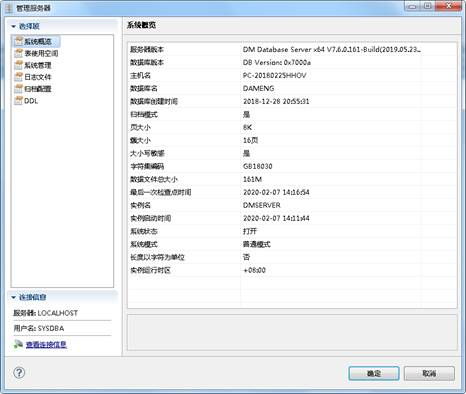Select the 2018-12-28 20:55:31 value
Image resolution: width=466 pixels, height=394 pixels.
coord(276,102)
